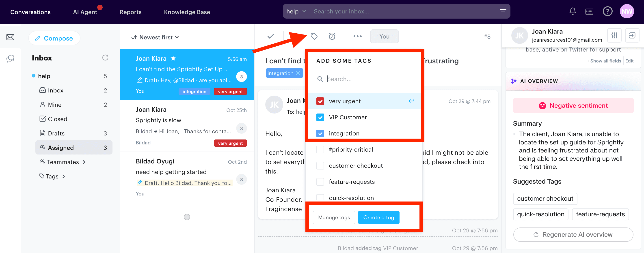Mark the conversation closed with the checkmark icon
The height and width of the screenshot is (253, 644).
point(270,36)
